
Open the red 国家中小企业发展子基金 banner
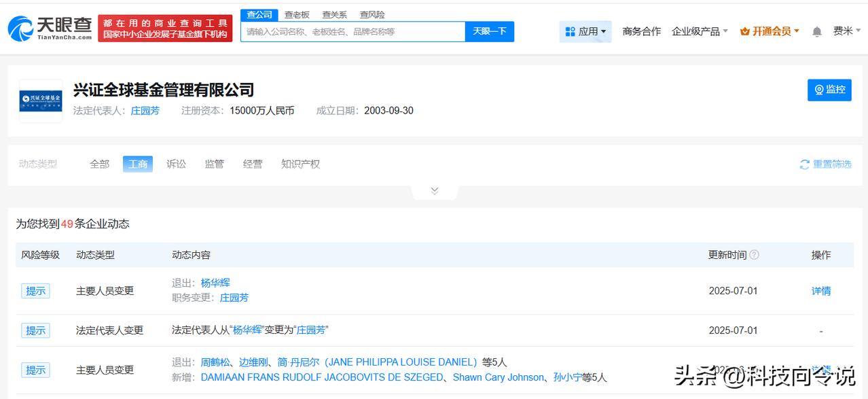click(x=165, y=29)
